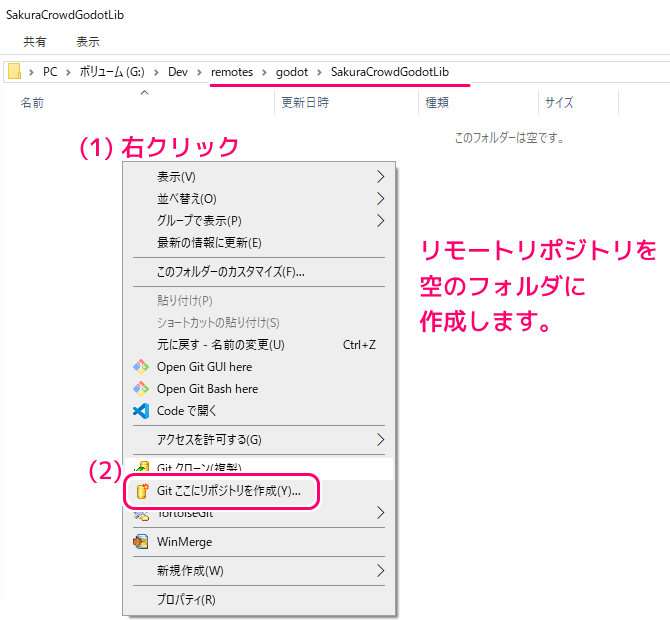Screen dimensions: 670x620
Task: Sort by 更新日時 column header
Action: [x=305, y=102]
